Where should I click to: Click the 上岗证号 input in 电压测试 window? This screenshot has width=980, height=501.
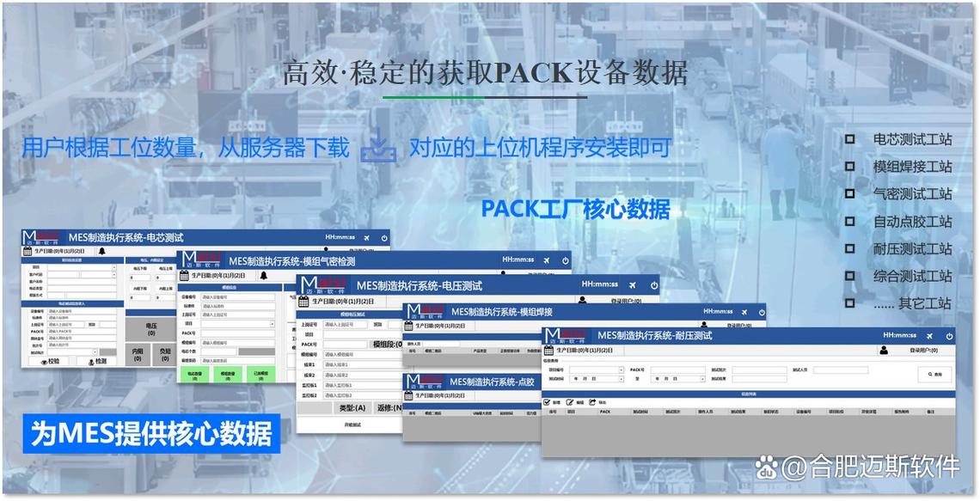point(346,325)
